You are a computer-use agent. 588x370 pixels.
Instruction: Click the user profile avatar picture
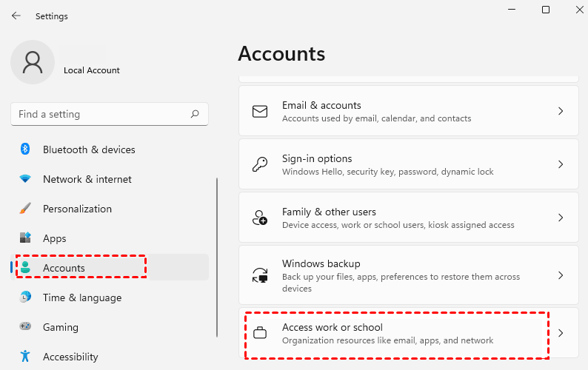(33, 62)
